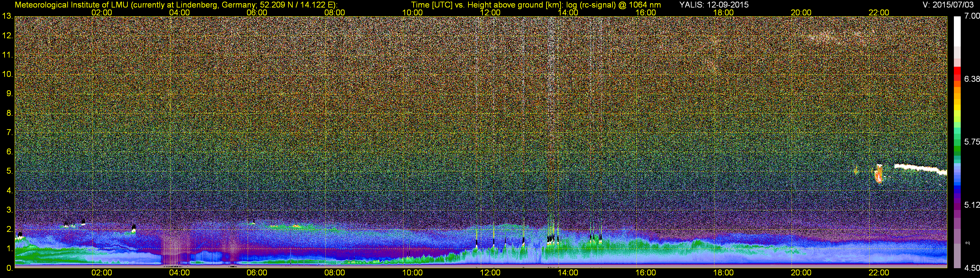Image resolution: width=980 pixels, height=278 pixels.
Task: Click the 20:00 label on the upper time axis
Action: (x=801, y=12)
